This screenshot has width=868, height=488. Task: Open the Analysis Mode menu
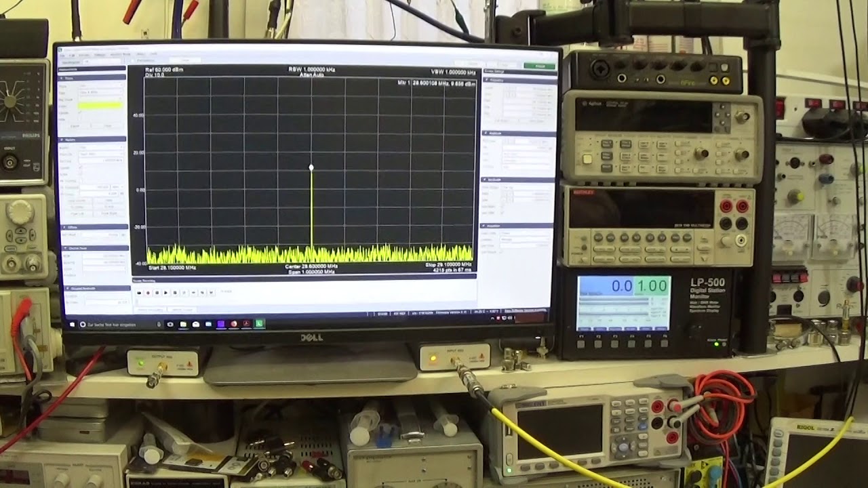pos(120,55)
